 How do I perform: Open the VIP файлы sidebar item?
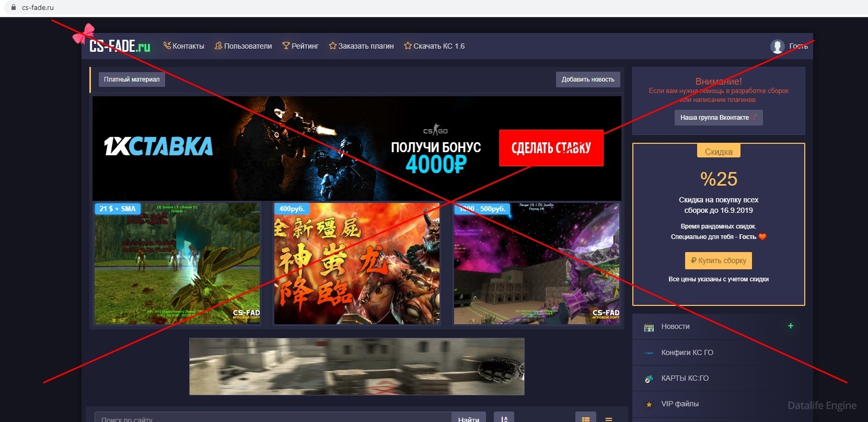(x=719, y=404)
